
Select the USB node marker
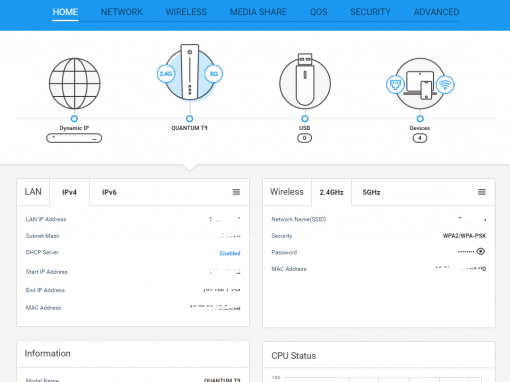[305, 119]
